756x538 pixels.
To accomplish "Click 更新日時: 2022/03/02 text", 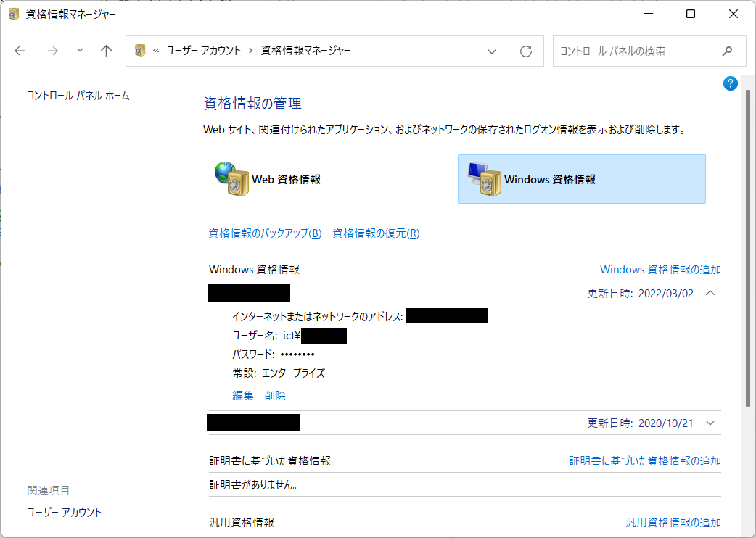I will [641, 294].
